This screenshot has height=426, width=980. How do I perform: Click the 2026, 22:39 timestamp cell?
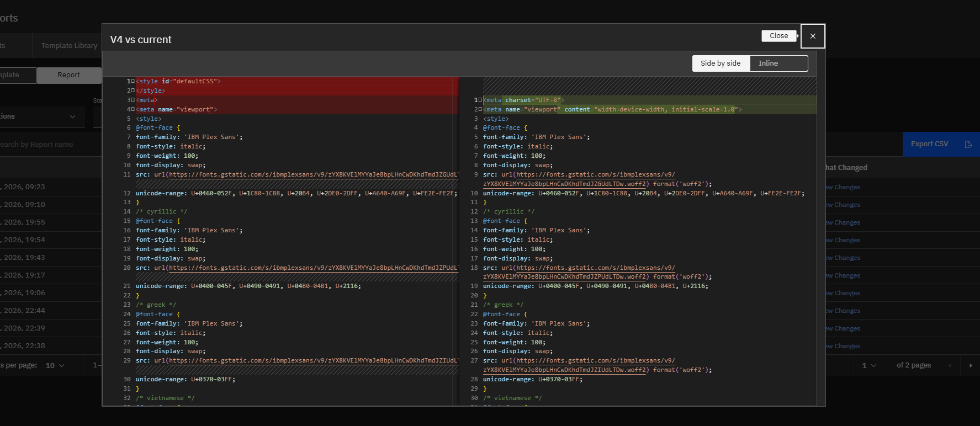point(23,328)
